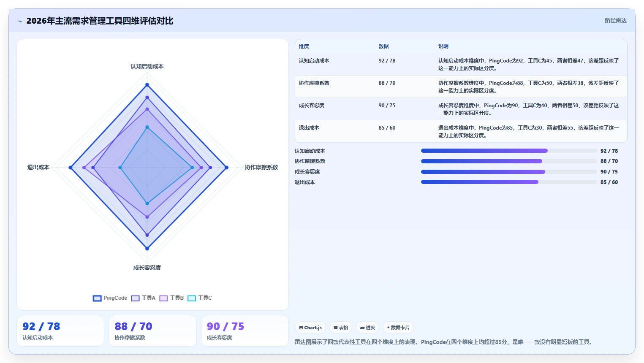Click the radar axis label 协作摩擦系数
This screenshot has height=363, width=644.
[261, 167]
